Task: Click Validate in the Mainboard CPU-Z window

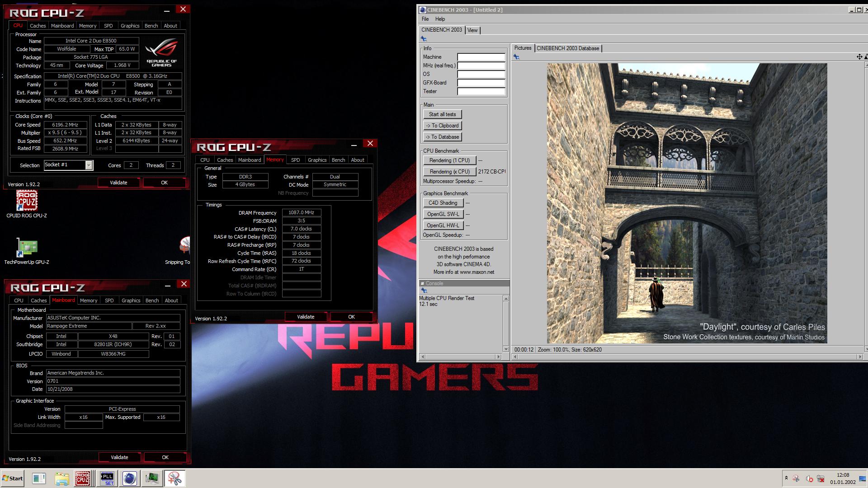Action: pyautogui.click(x=119, y=457)
